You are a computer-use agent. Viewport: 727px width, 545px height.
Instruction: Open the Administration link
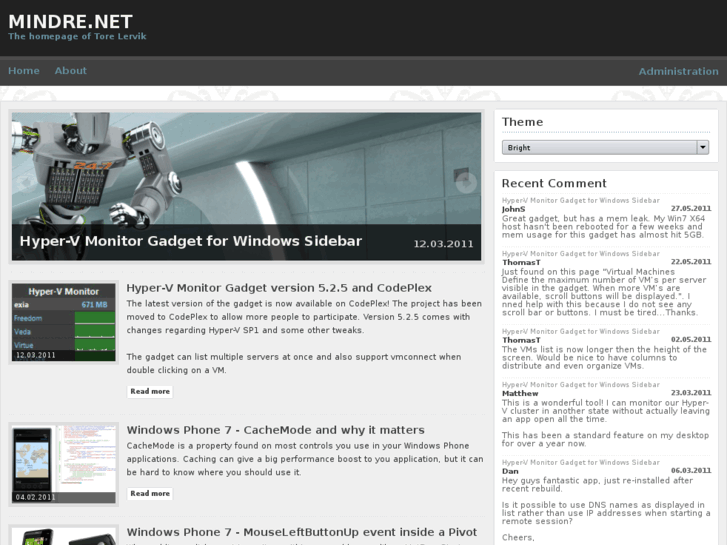coord(678,71)
